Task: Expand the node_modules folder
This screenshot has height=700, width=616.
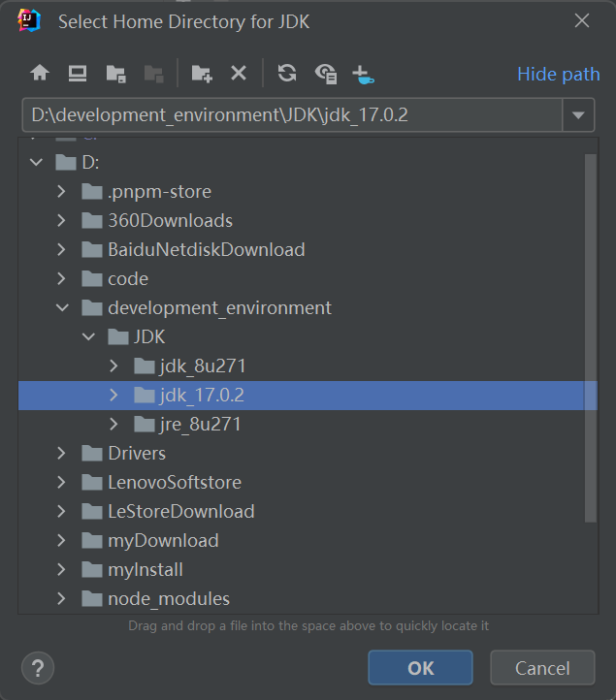Action: point(63,599)
